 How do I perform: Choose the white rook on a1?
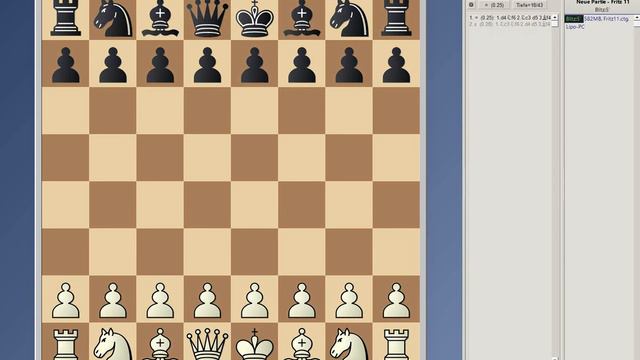(x=65, y=344)
